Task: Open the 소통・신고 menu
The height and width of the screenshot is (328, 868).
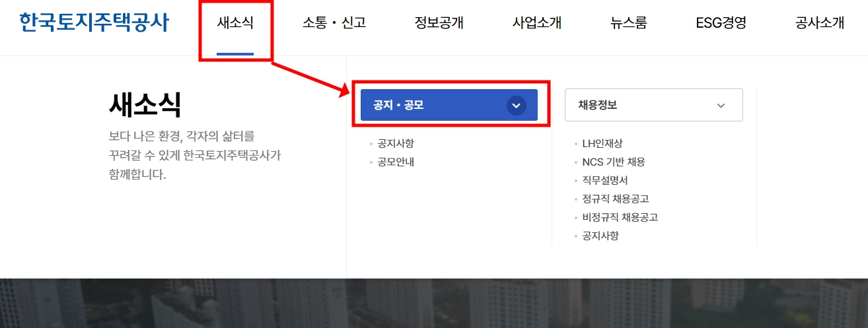Action: pos(334,23)
